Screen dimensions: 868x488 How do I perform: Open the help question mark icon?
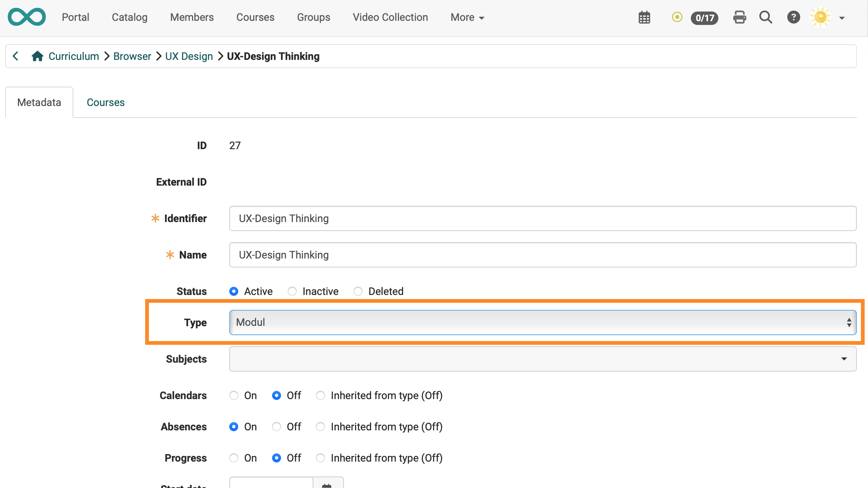tap(793, 17)
